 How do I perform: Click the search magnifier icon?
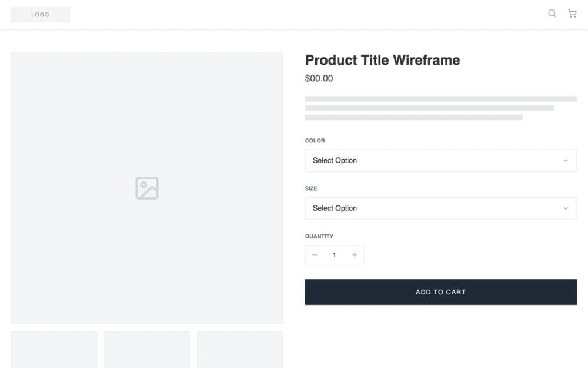pos(552,13)
